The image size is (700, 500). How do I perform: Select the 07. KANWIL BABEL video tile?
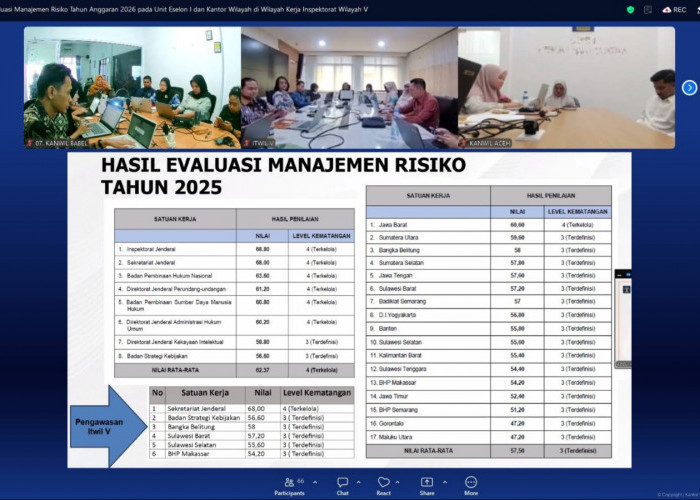tap(133, 88)
